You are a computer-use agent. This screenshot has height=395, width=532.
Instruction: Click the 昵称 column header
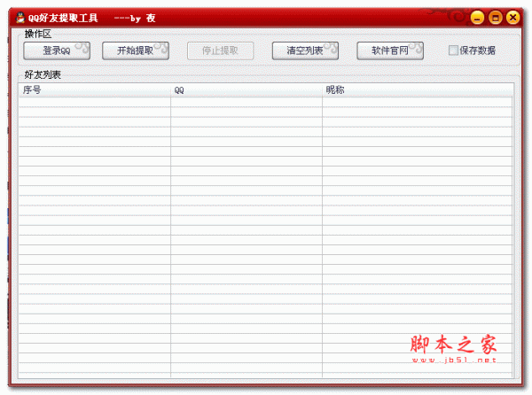[418, 90]
